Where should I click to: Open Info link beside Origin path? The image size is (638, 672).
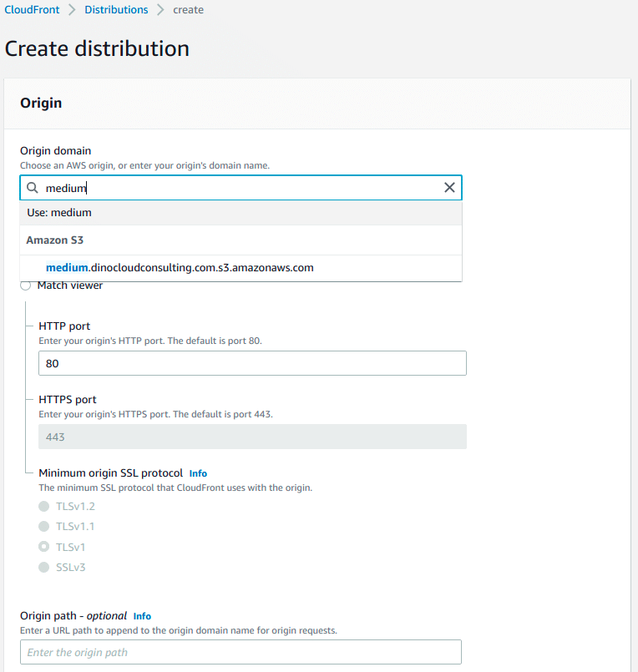click(142, 616)
